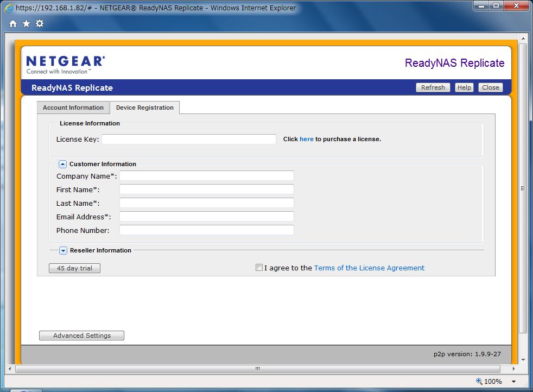This screenshot has width=533, height=392.
Task: Open Terms of the License Agreement link
Action: [369, 268]
